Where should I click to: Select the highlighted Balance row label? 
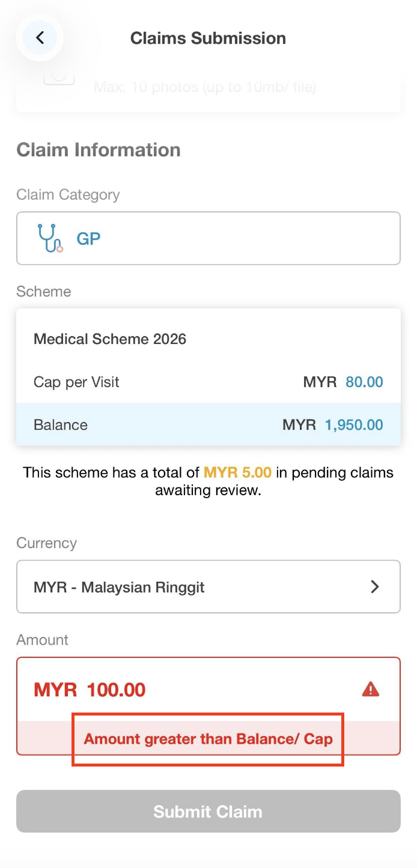click(x=61, y=425)
